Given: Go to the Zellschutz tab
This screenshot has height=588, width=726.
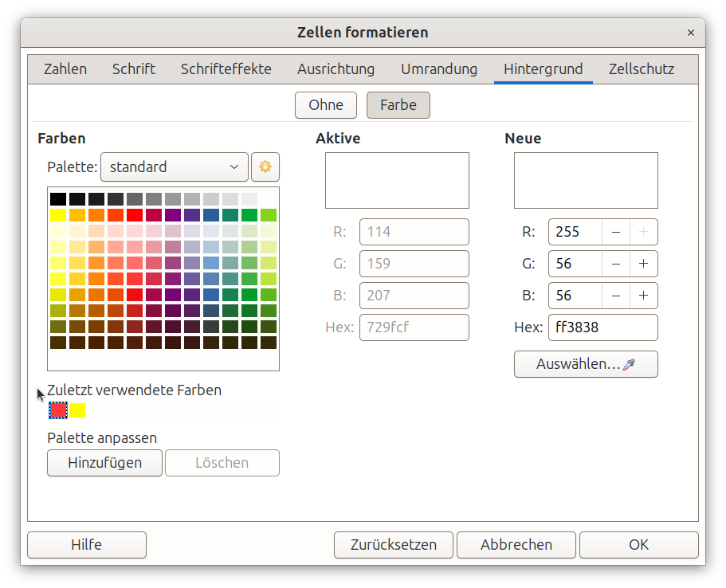Looking at the screenshot, I should coord(642,69).
